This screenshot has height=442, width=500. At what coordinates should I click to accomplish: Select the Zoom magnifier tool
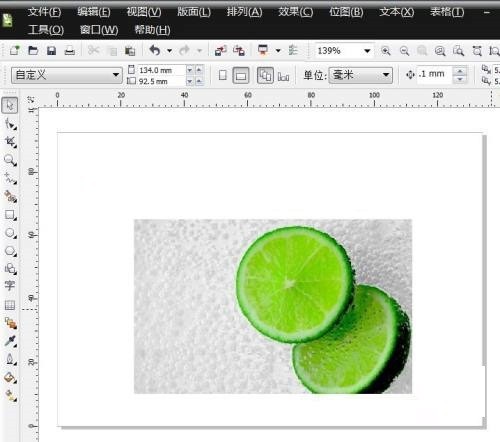click(x=10, y=160)
